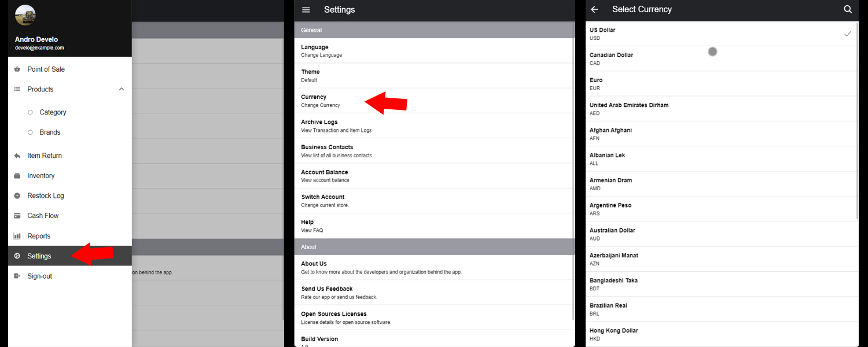The image size is (868, 347).
Task: Open the hamburger menu beside Settings title
Action: click(x=306, y=10)
